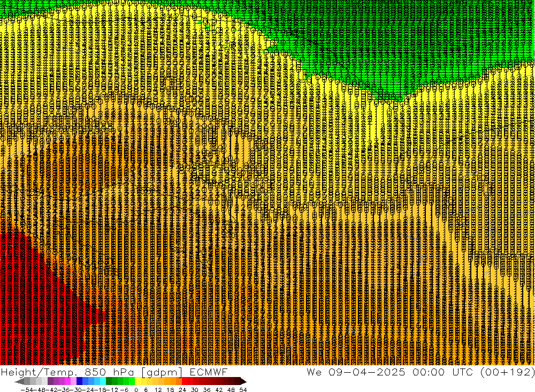The width and height of the screenshot is (535, 392).
Task: Click the '12' legend scale value
Action: click(158, 390)
